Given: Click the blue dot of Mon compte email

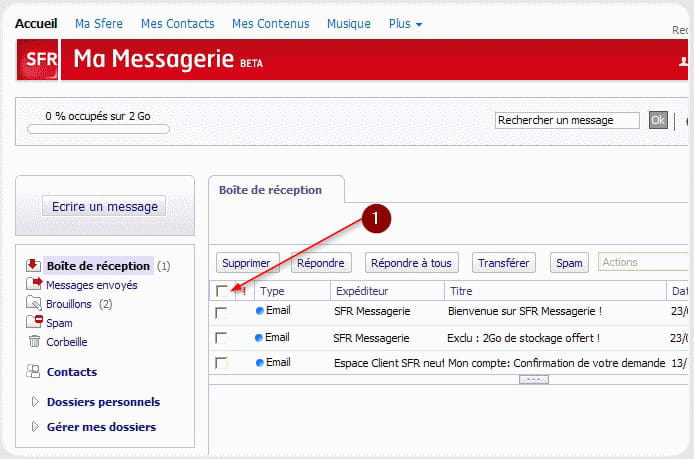Looking at the screenshot, I should pos(260,363).
